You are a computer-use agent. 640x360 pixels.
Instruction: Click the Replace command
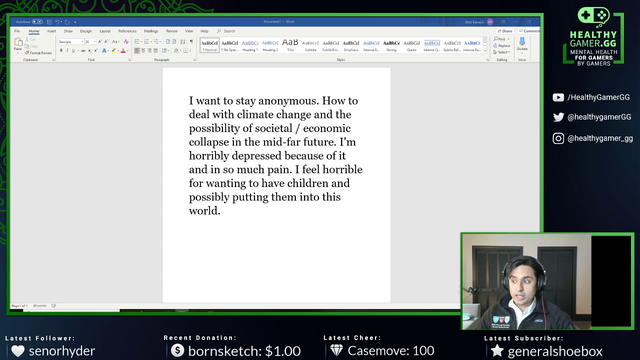(502, 46)
